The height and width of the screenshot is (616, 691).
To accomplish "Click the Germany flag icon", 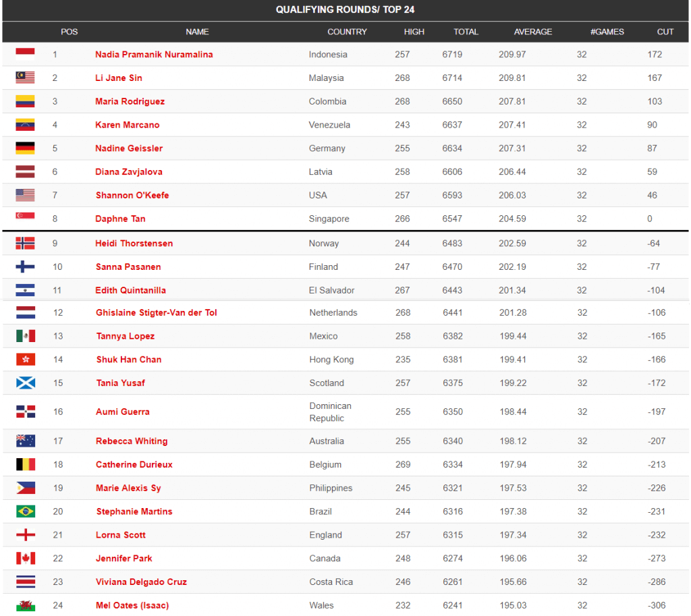I will (x=25, y=148).
